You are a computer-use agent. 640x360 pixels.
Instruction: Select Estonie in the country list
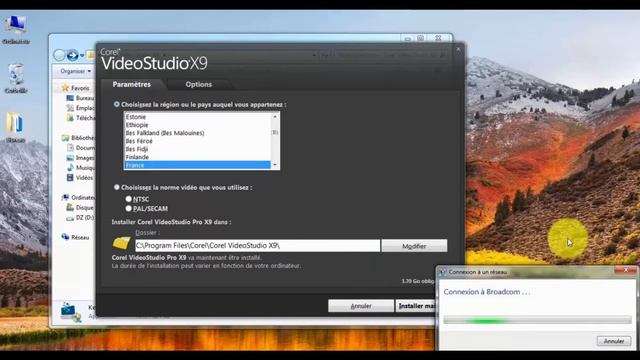(x=197, y=117)
